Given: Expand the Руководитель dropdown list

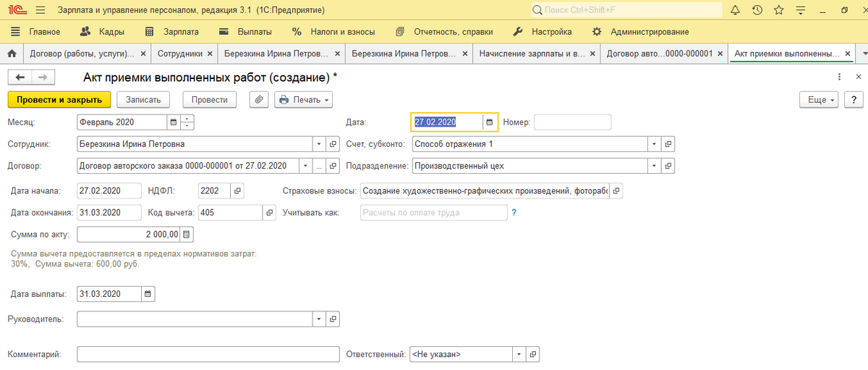Looking at the screenshot, I should point(319,319).
